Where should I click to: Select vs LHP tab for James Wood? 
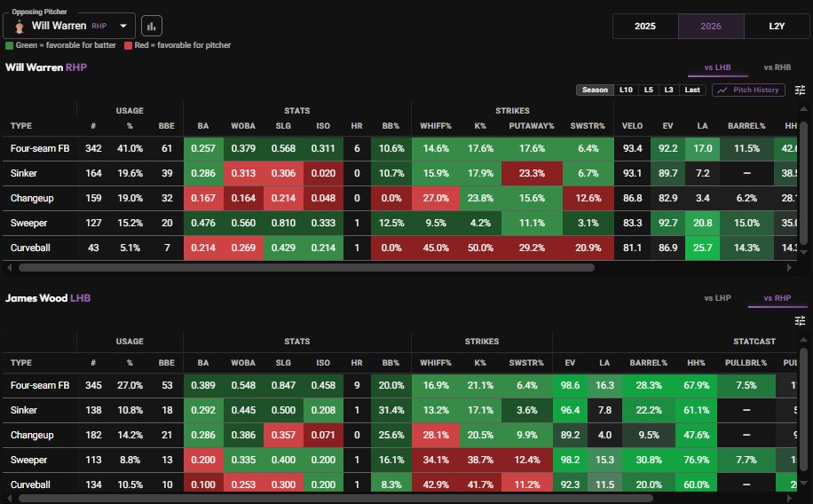pos(718,298)
